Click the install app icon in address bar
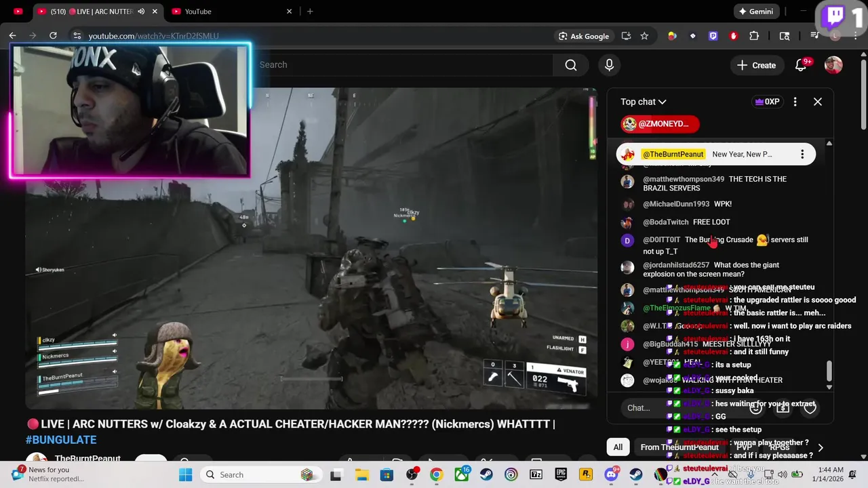Screen dimensions: 868x488 pyautogui.click(x=626, y=36)
